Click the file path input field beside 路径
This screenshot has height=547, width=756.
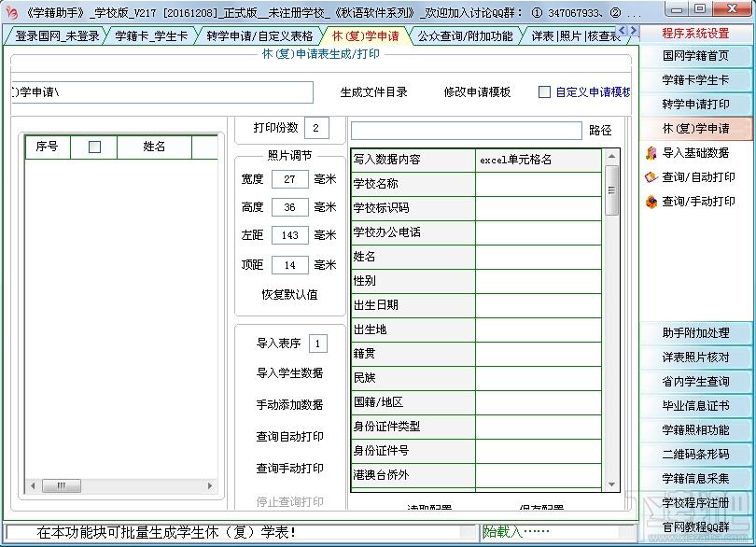point(467,131)
